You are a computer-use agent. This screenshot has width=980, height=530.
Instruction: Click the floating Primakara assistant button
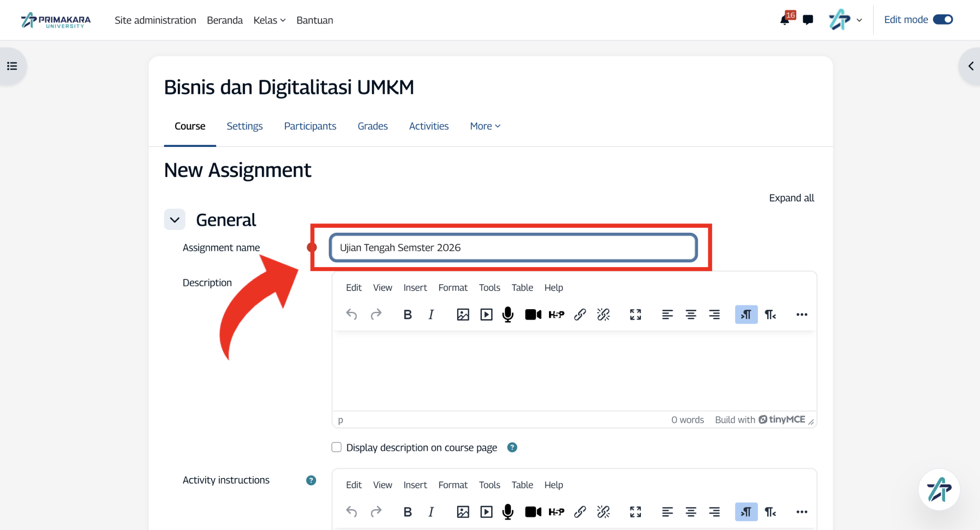[939, 490]
